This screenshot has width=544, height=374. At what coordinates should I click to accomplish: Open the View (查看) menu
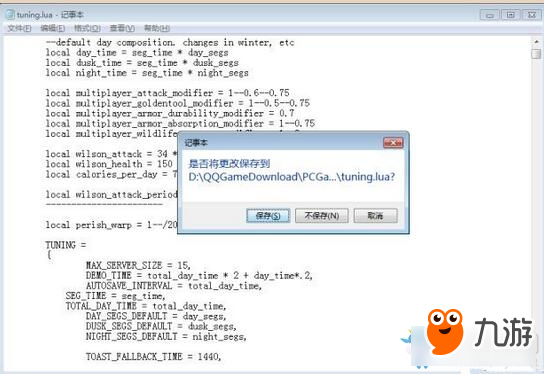coord(122,28)
